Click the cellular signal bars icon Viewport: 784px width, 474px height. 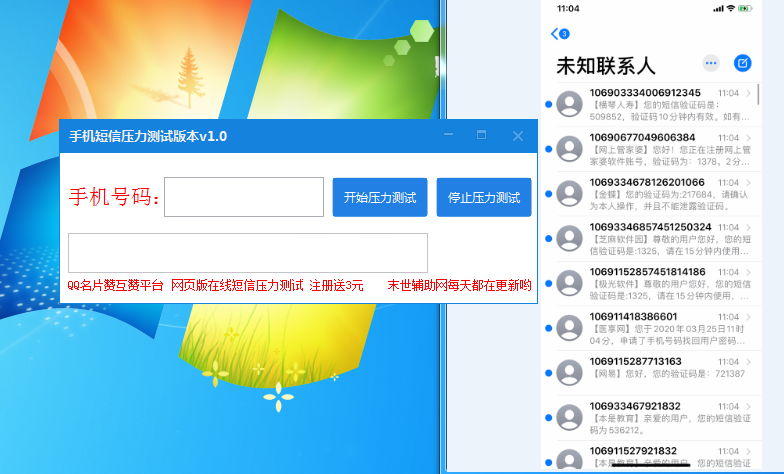718,8
